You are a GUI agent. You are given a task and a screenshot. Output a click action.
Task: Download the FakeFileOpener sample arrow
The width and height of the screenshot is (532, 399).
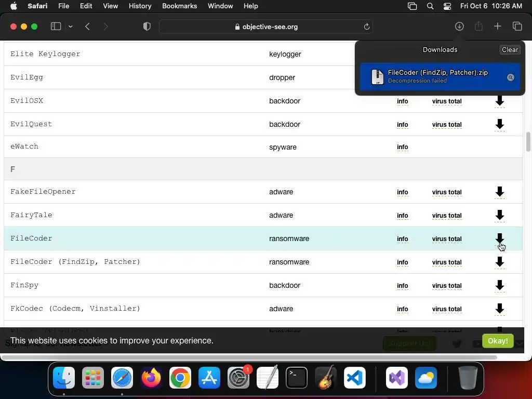tap(499, 192)
